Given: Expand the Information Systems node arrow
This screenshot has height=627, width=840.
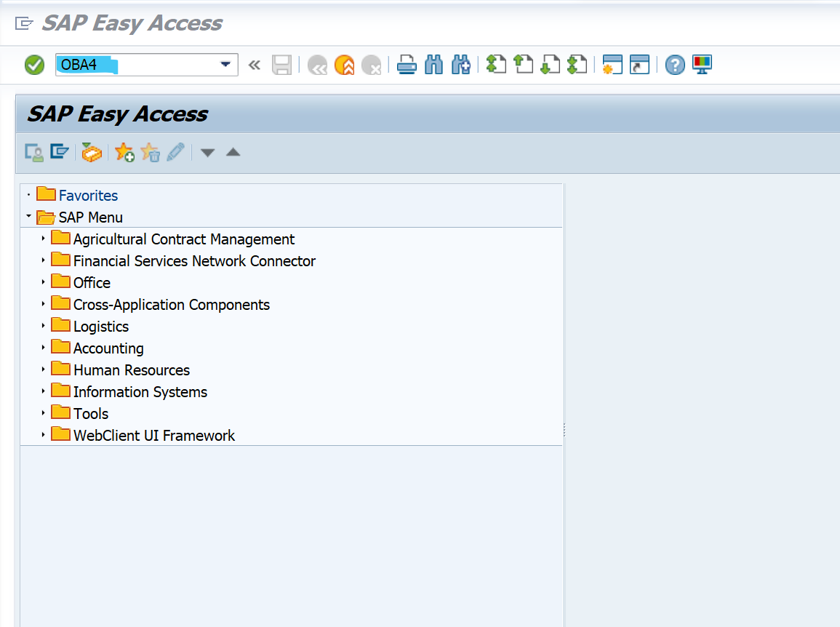Looking at the screenshot, I should 44,391.
